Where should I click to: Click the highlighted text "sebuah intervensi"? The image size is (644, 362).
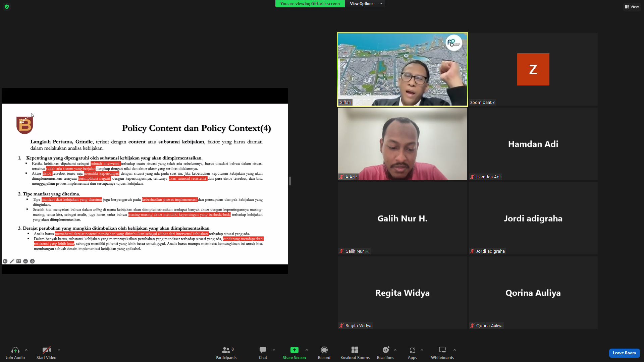click(x=105, y=164)
